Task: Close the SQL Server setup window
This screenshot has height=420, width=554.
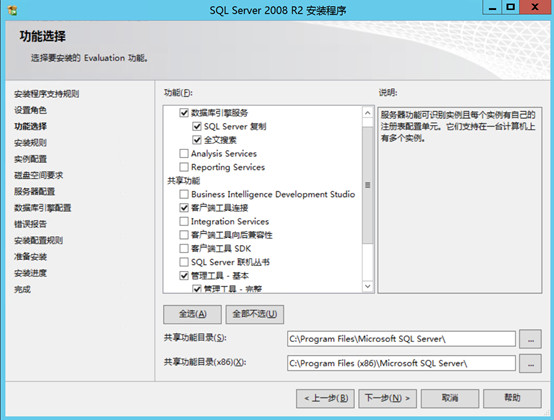Action: 535,7
